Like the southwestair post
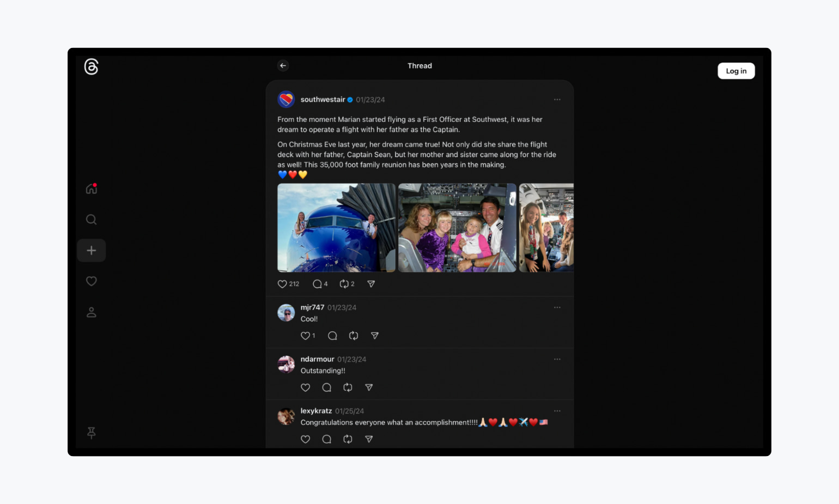This screenshot has height=504, width=839. pyautogui.click(x=282, y=284)
